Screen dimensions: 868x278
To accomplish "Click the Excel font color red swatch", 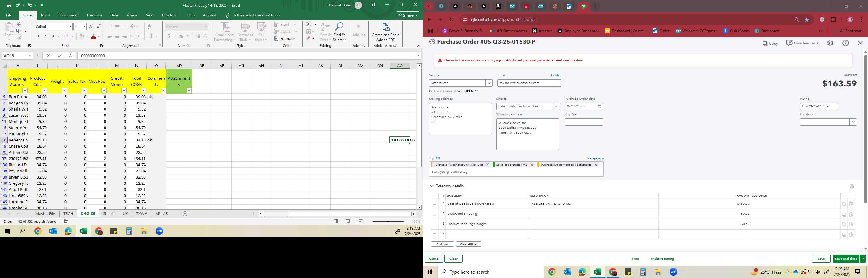I will 94,36.
